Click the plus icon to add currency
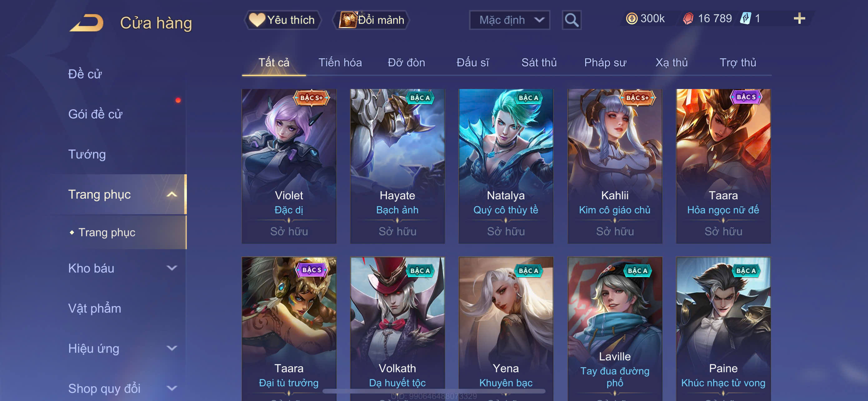The width and height of the screenshot is (868, 401). coord(799,18)
